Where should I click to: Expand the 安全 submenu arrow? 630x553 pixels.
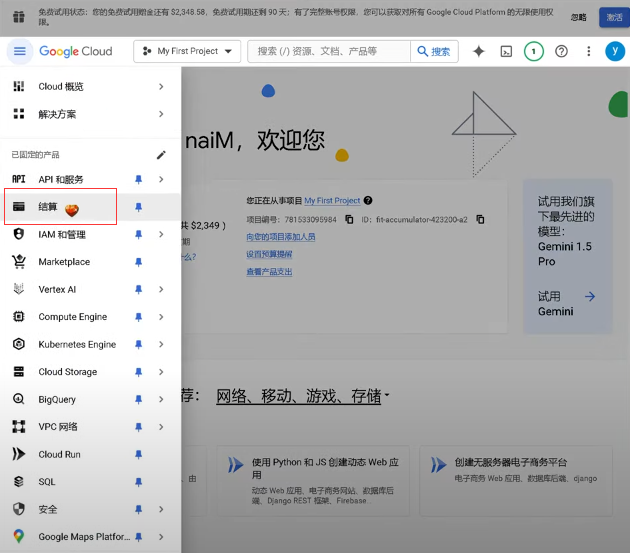161,509
